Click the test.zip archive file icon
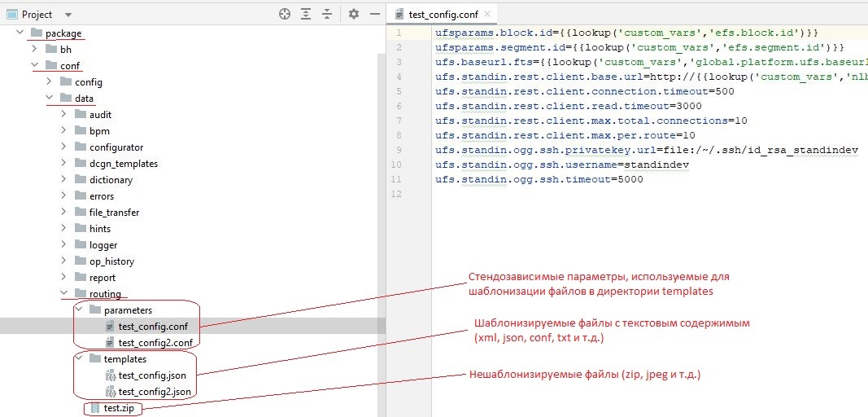Image resolution: width=868 pixels, height=417 pixels. (95, 408)
